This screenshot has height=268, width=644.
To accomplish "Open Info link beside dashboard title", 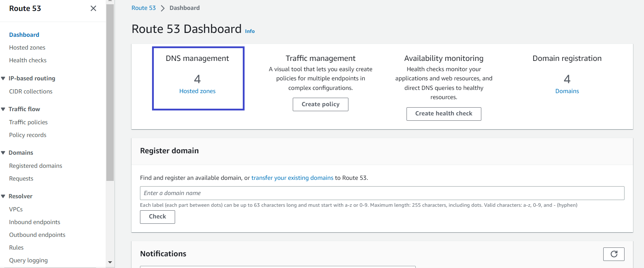I will click(250, 31).
